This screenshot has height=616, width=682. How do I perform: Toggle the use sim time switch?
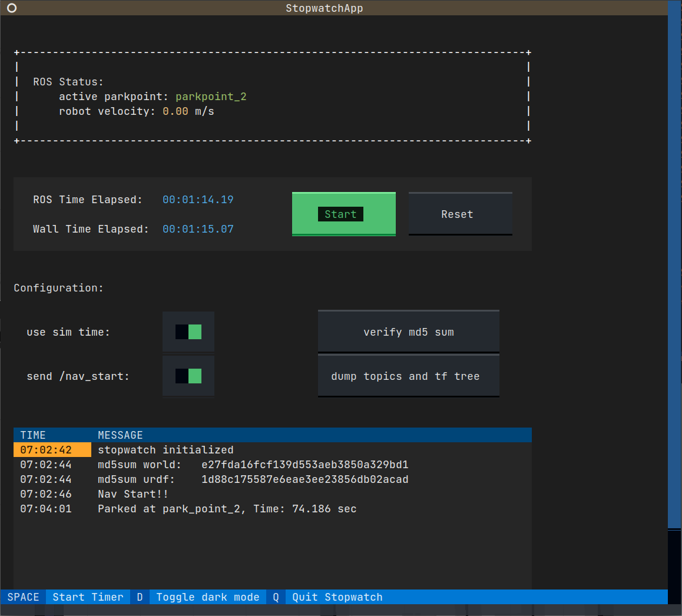click(188, 332)
